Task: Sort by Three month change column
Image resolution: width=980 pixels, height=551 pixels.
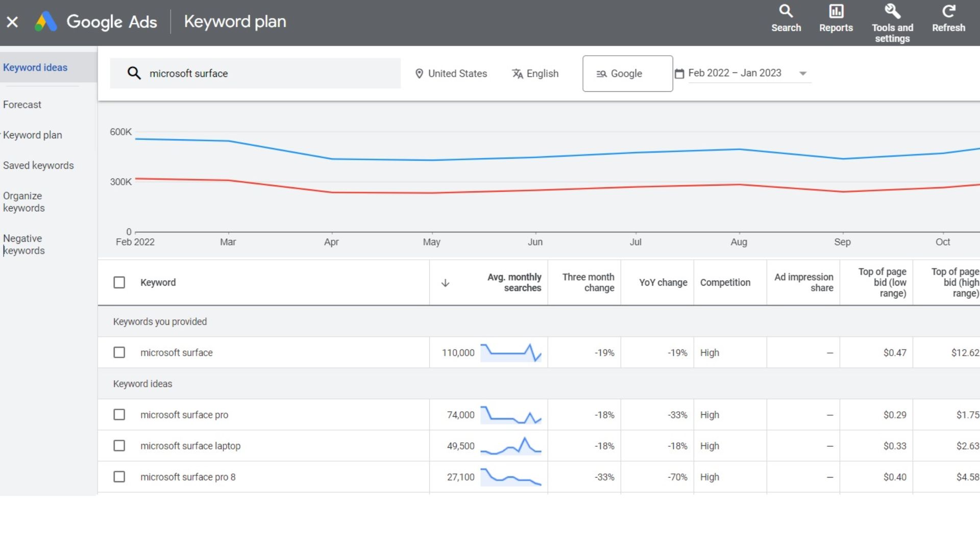Action: pos(588,283)
